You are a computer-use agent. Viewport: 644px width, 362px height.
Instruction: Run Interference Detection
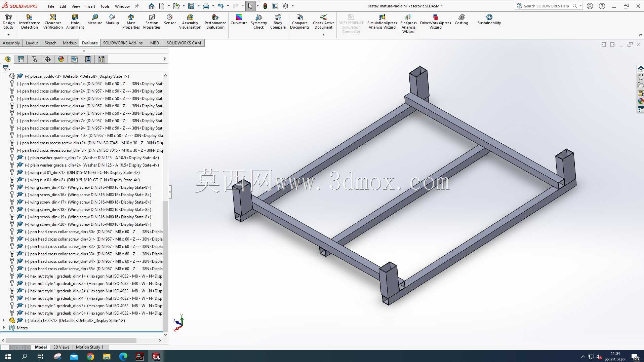click(30, 22)
